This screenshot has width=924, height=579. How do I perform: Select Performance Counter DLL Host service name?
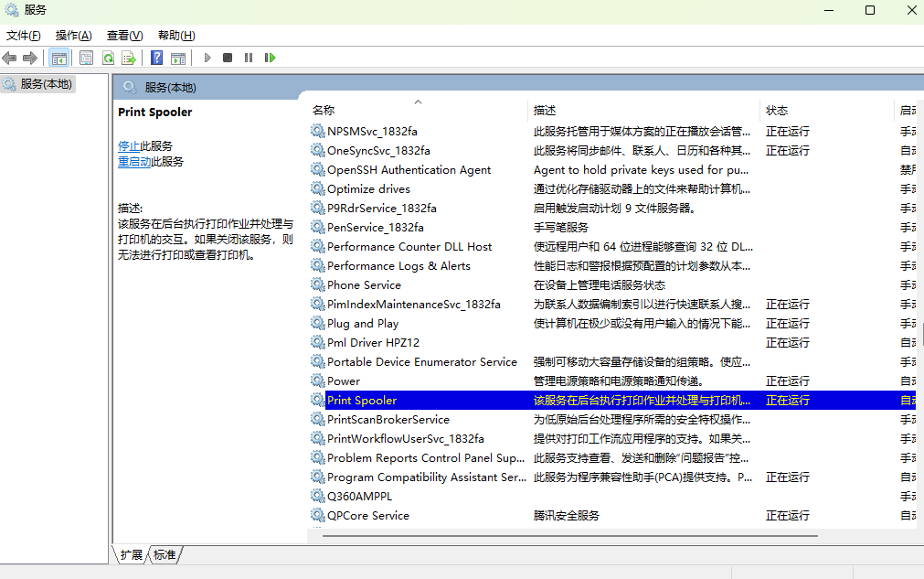[409, 246]
